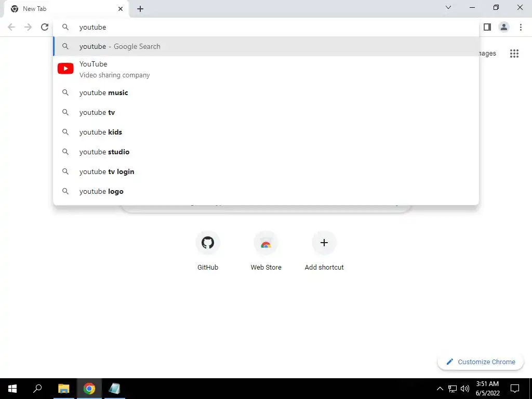Open the side panel icon in the toolbar
This screenshot has height=399, width=532.
click(487, 27)
